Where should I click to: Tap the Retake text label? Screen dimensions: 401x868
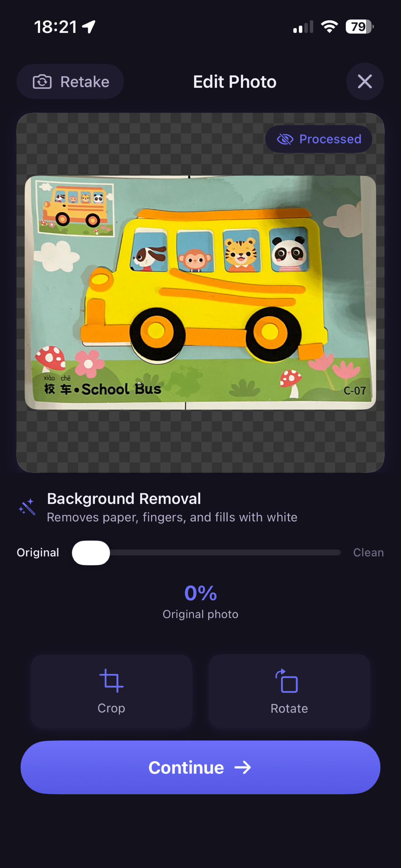pos(85,82)
